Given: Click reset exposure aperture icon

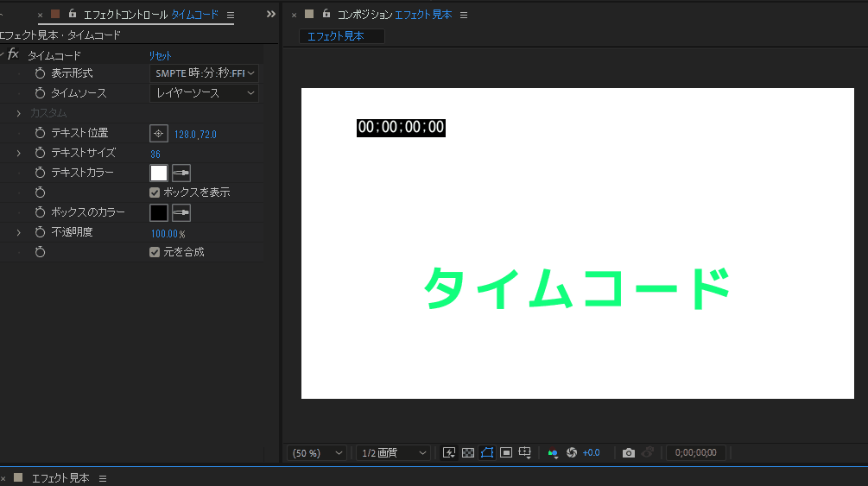Looking at the screenshot, I should 572,453.
